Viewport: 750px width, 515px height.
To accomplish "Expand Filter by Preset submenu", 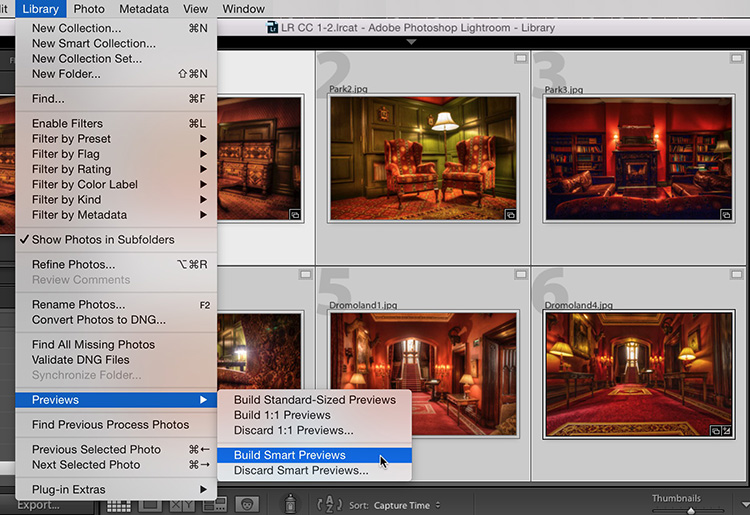I will pos(116,139).
